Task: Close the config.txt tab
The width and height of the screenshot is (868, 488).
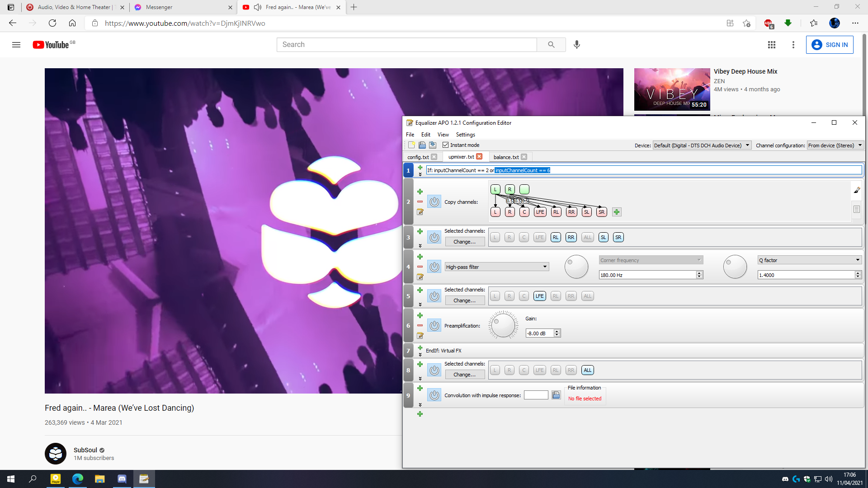Action: coord(434,157)
